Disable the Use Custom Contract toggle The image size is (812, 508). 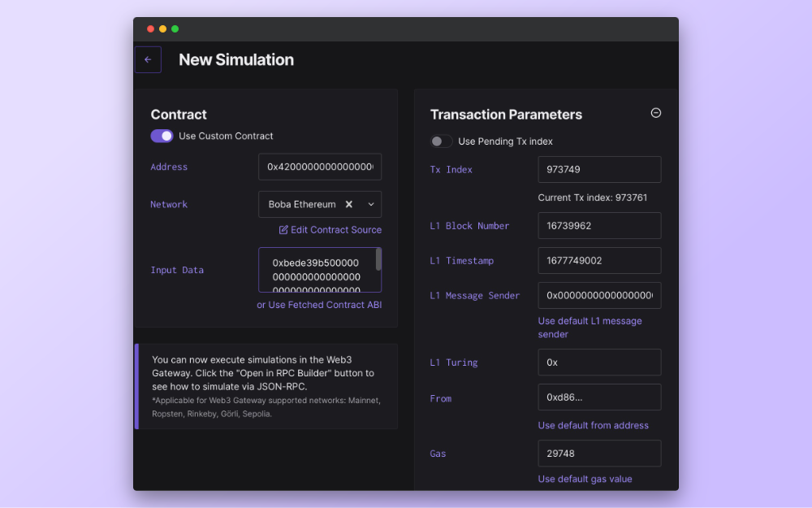pos(162,136)
